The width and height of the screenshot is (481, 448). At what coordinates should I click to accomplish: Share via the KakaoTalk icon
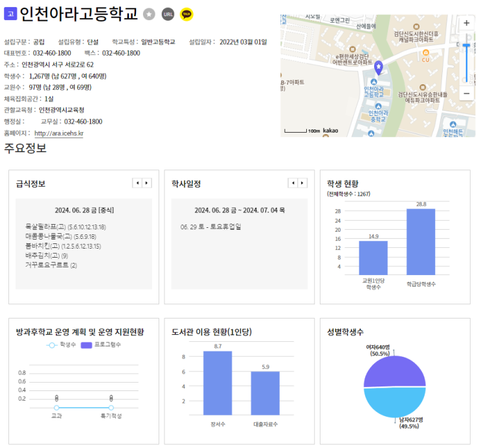pyautogui.click(x=186, y=14)
